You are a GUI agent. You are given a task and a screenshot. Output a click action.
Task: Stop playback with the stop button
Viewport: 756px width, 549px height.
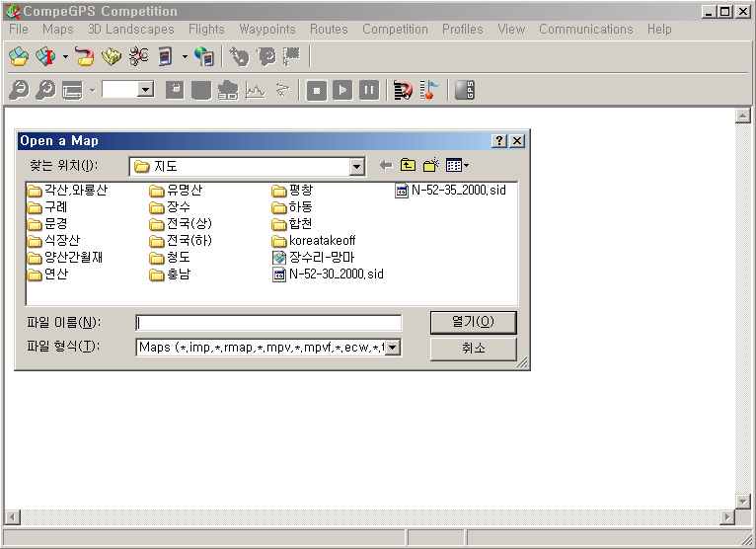(x=316, y=90)
